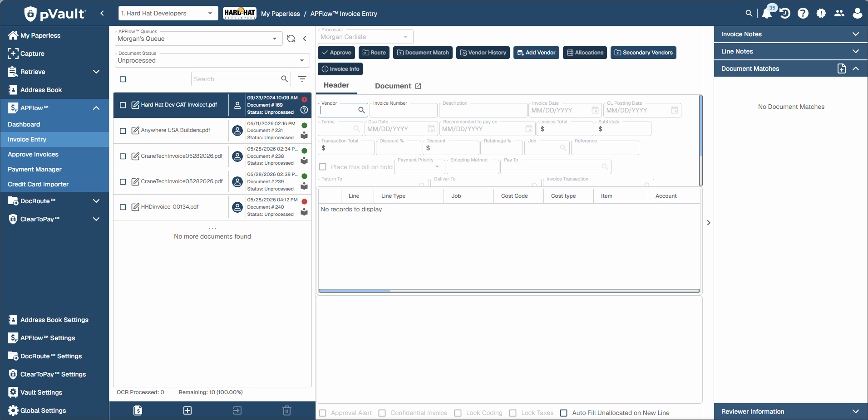Open the help question mark
The width and height of the screenshot is (868, 420).
click(803, 14)
